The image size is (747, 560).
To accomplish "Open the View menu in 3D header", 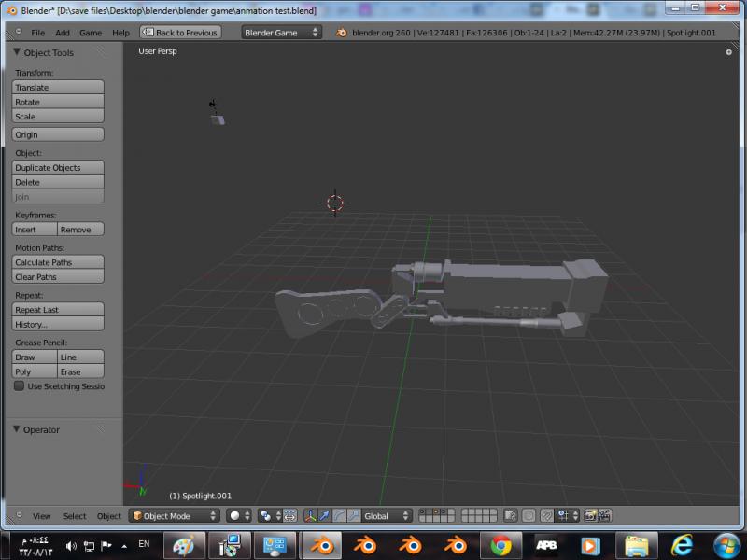I will [41, 516].
